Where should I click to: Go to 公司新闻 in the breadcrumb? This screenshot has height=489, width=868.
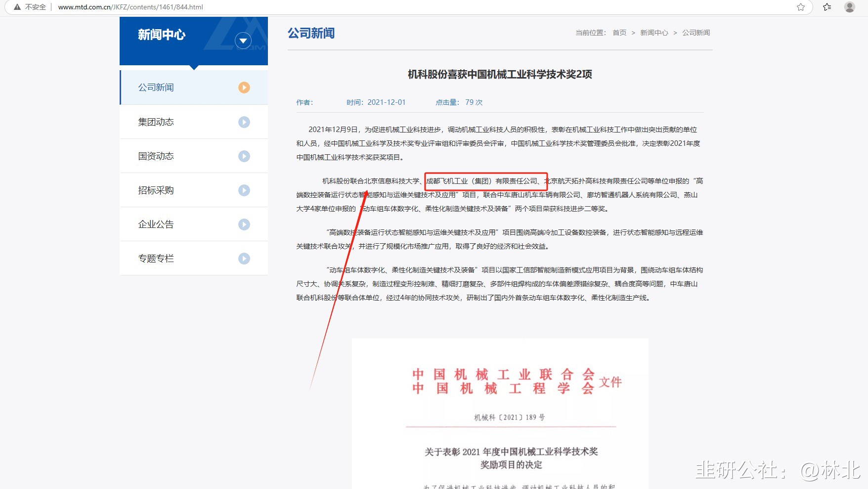pyautogui.click(x=696, y=33)
